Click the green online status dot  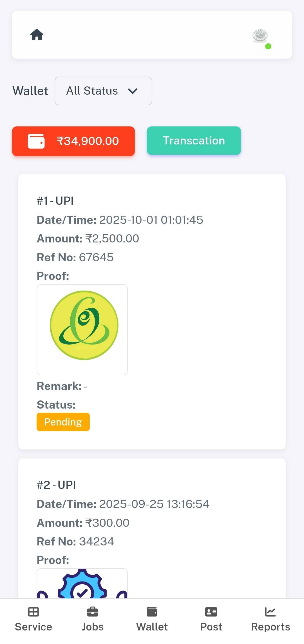pos(268,46)
